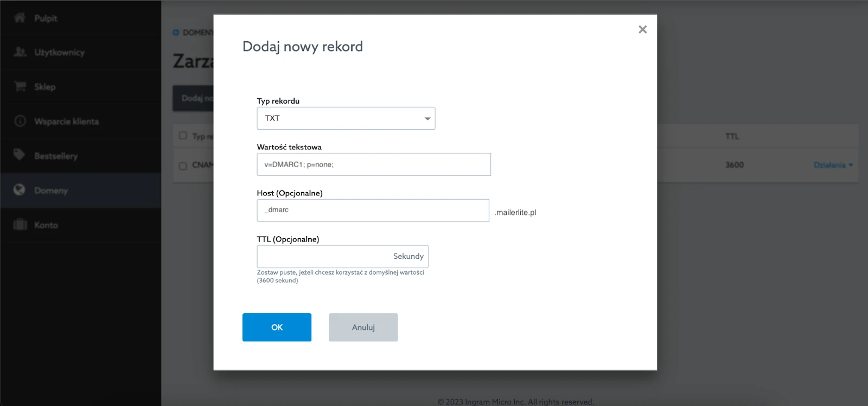Click the Wartość tekstowa input field

[x=373, y=164]
